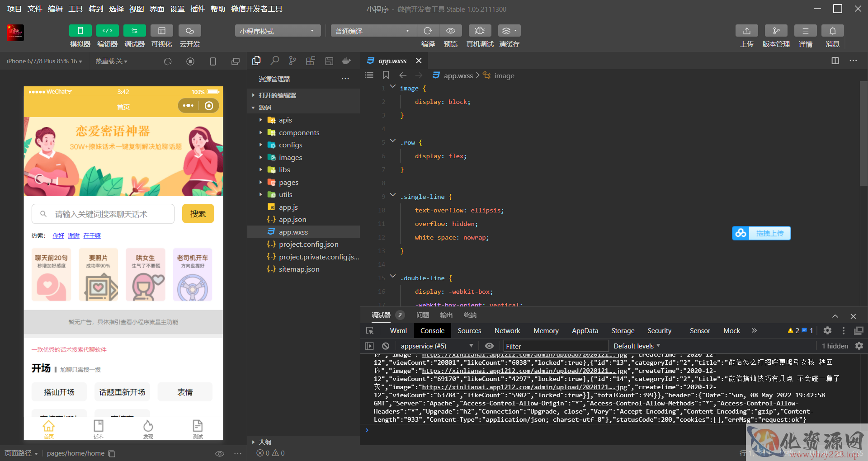Switch to the Wxml debugger tab
The height and width of the screenshot is (461, 868).
point(398,331)
